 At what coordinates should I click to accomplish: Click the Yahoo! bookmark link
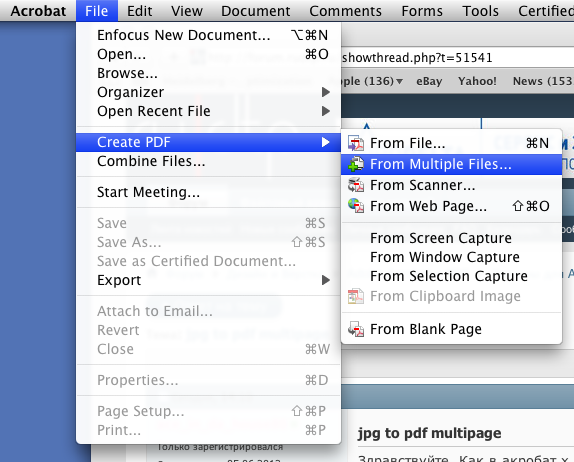477,81
